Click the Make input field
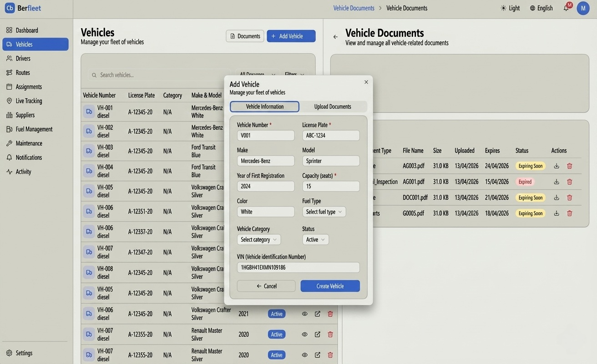This screenshot has height=364, width=597. [266, 161]
